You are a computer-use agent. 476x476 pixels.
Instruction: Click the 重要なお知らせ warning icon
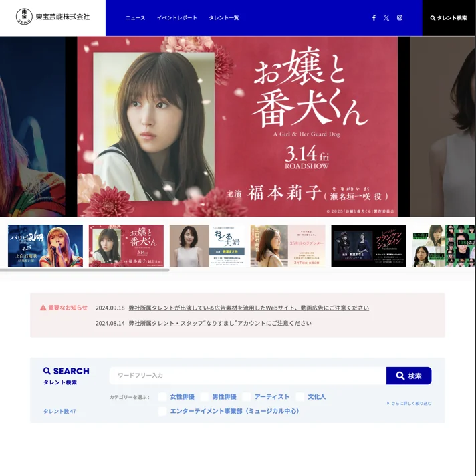pyautogui.click(x=43, y=308)
